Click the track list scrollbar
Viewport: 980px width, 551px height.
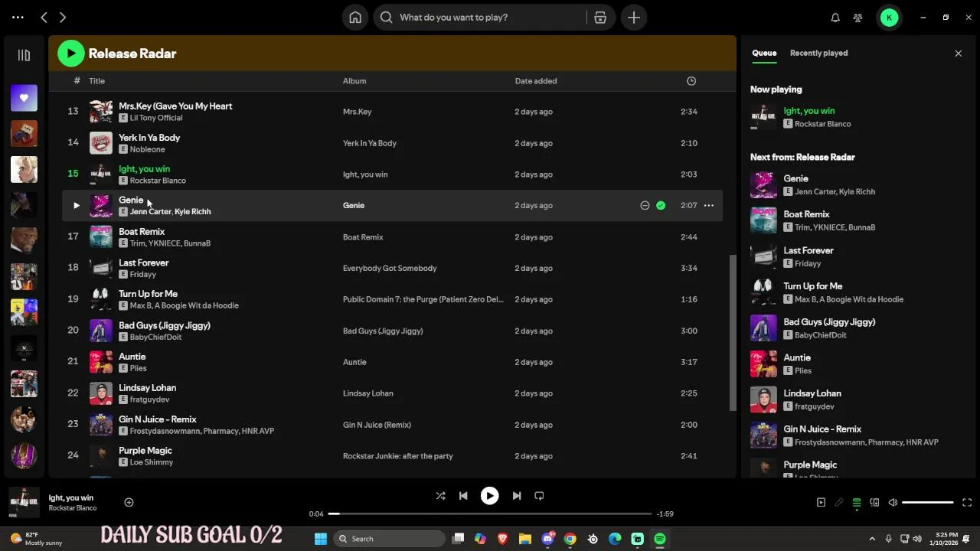coord(733,332)
